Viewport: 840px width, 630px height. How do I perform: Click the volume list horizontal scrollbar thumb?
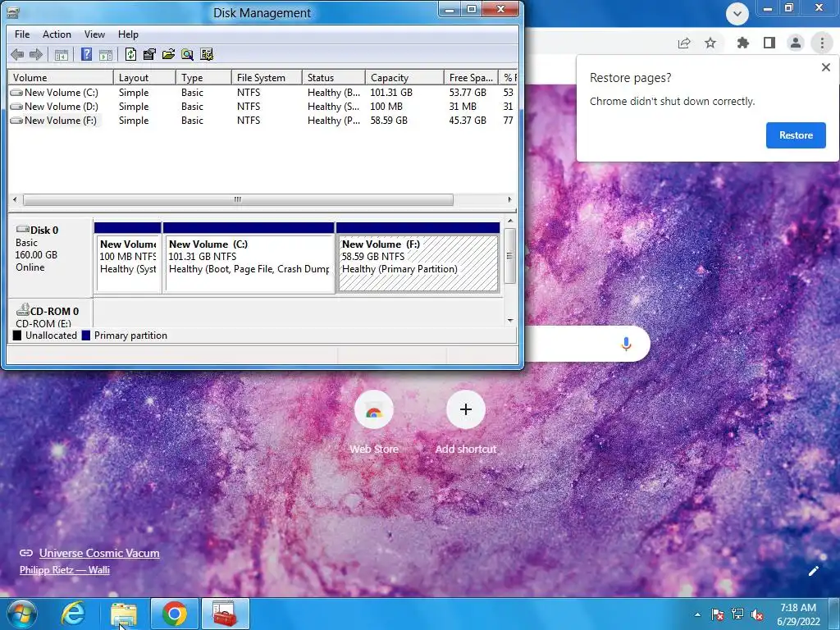coord(238,199)
